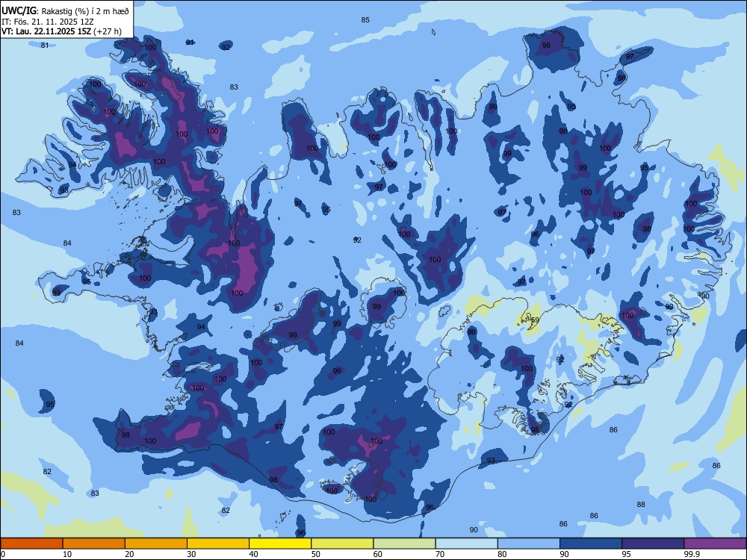Click the purple above-99.9 legend swatch
747x560 pixels.
[x=715, y=544]
